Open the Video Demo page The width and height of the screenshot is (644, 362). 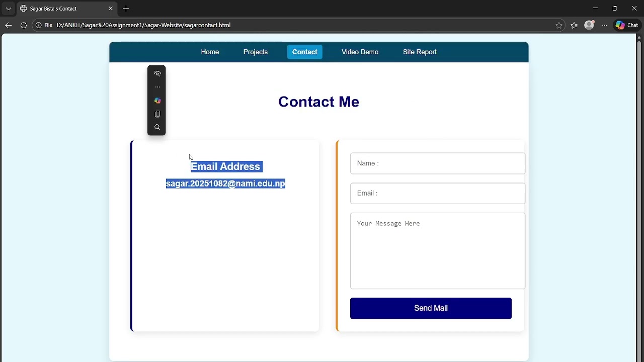(360, 52)
